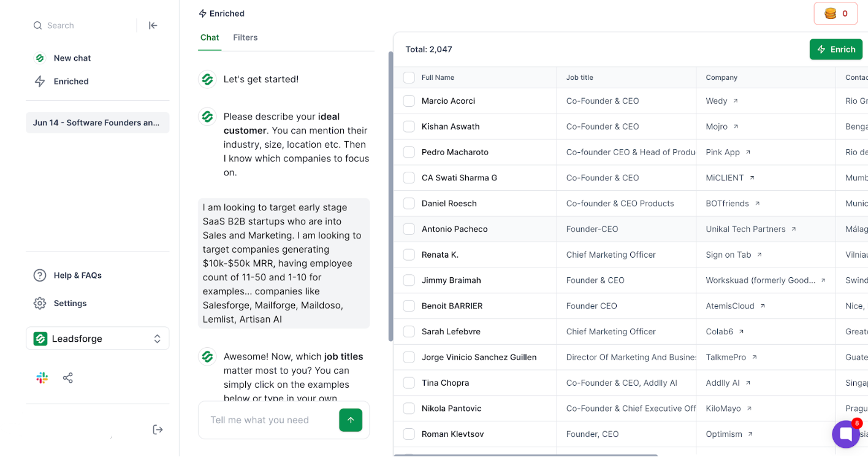The image size is (868, 457).
Task: Click Total: 2,047 label
Action: 428,50
